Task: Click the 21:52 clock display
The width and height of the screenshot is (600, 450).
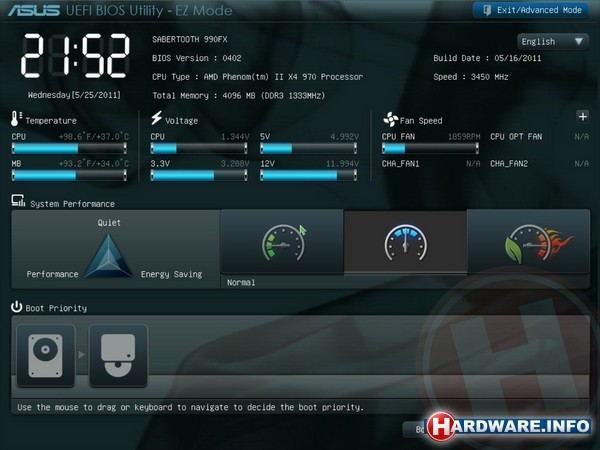Action: [75, 56]
